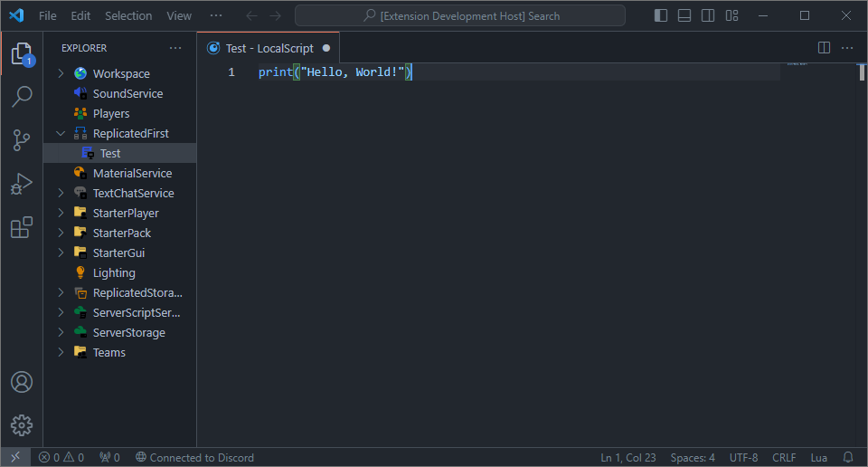Open editor More Actions menu

(x=847, y=48)
